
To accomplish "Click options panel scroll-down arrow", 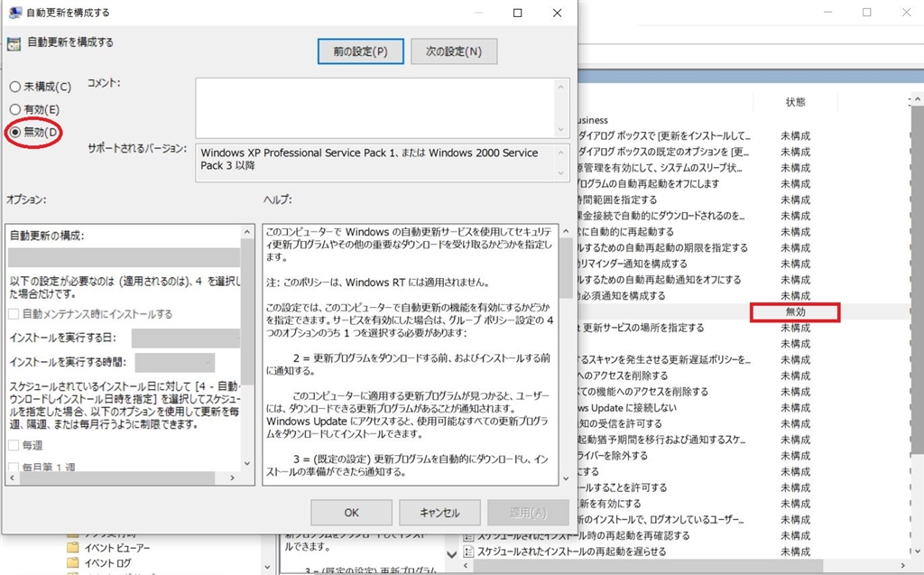I will pos(247,464).
